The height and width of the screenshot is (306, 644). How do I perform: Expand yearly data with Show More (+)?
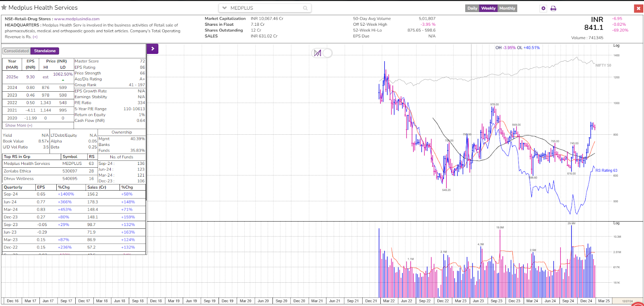click(19, 125)
